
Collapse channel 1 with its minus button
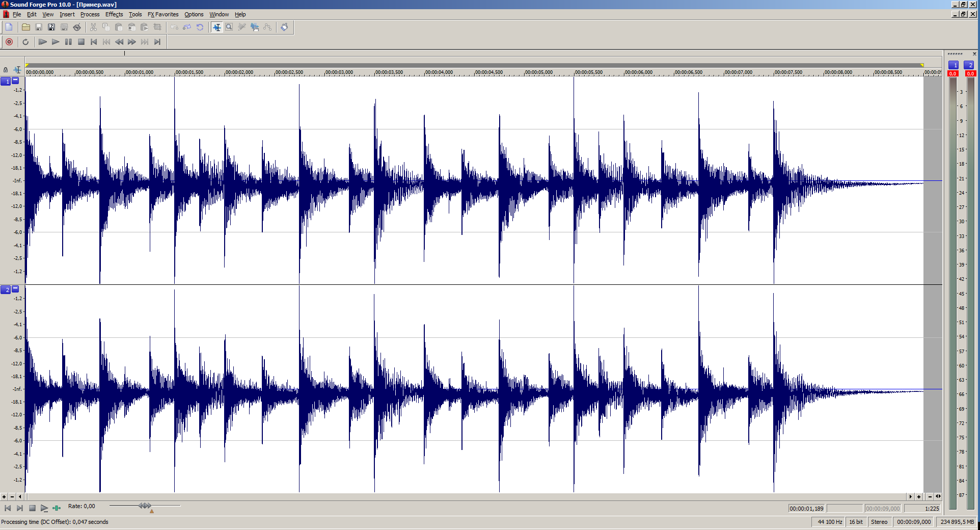coord(15,81)
